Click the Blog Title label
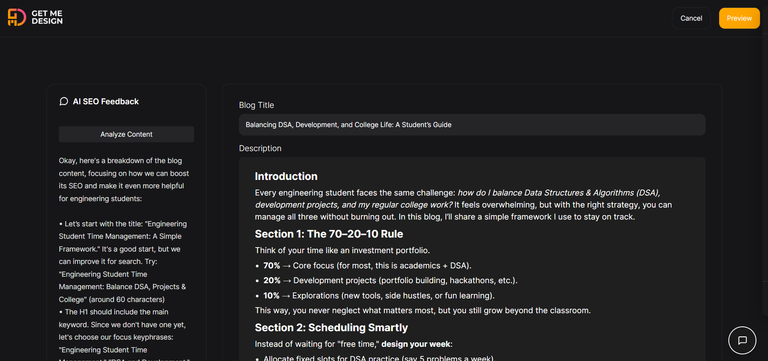768x361 pixels. pos(257,105)
